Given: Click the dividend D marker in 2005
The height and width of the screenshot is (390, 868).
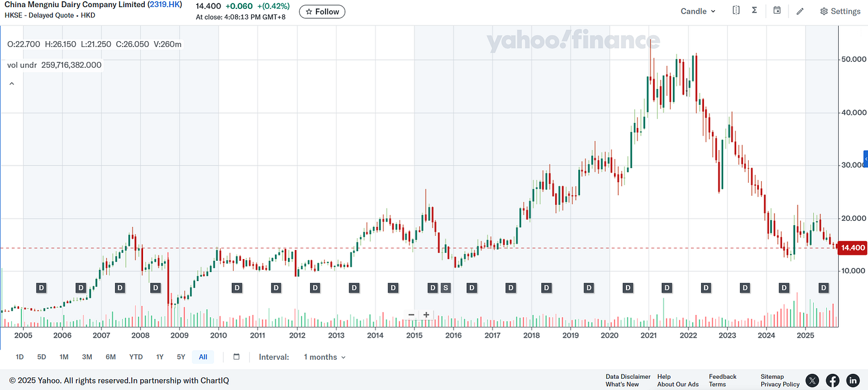Looking at the screenshot, I should tap(42, 288).
